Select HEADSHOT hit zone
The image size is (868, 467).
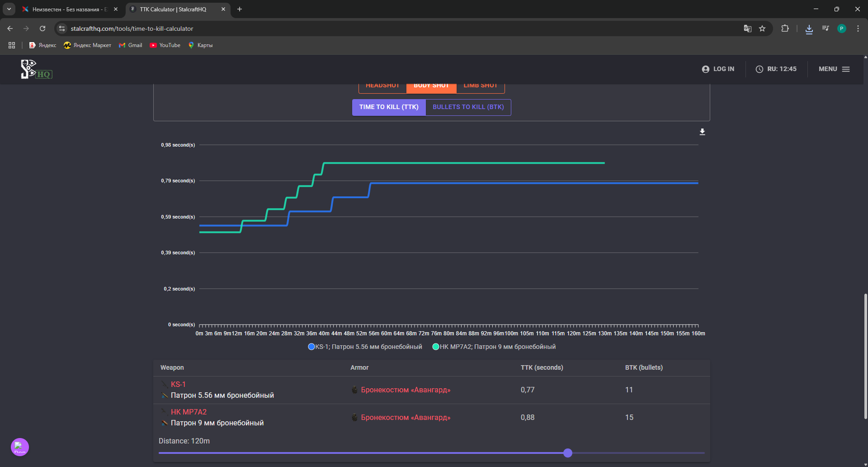pyautogui.click(x=382, y=87)
